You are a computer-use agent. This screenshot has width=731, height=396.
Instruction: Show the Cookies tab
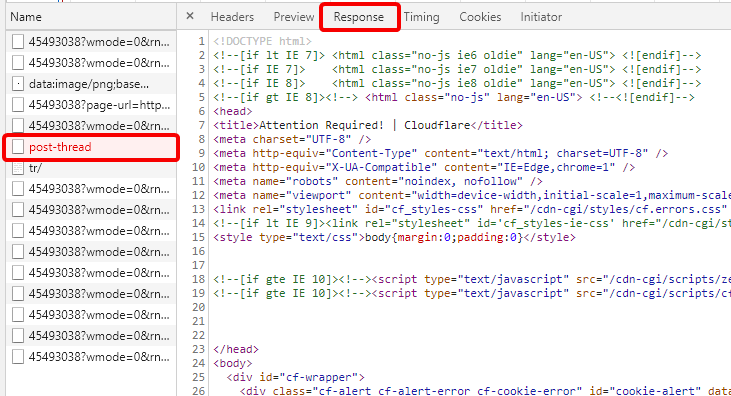click(480, 17)
